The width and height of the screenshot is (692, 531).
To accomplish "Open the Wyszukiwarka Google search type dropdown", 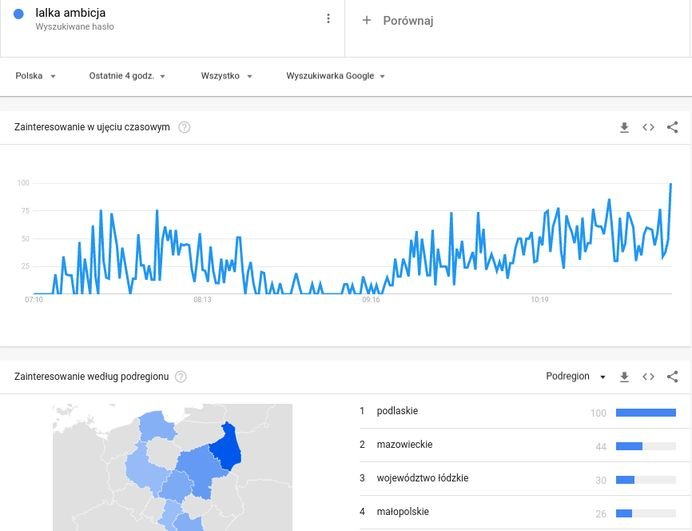I will point(335,76).
